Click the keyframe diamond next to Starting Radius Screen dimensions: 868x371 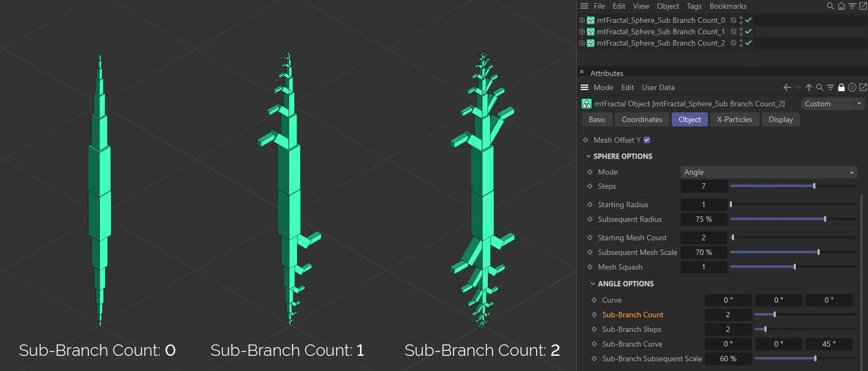click(590, 204)
